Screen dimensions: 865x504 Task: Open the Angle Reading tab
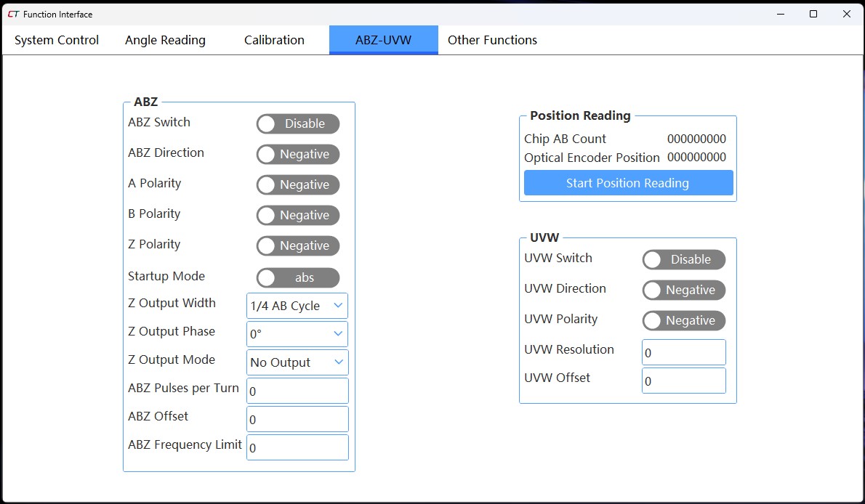(165, 40)
